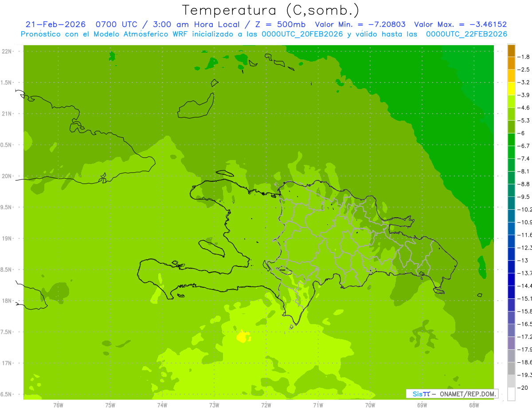The height and width of the screenshot is (411, 532).
Task: Click the "69W" longitude label
Action: click(422, 405)
